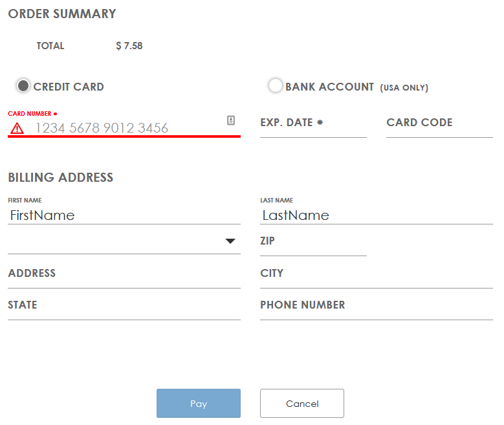
Task: Choose the Bank Account radio button
Action: 276,86
